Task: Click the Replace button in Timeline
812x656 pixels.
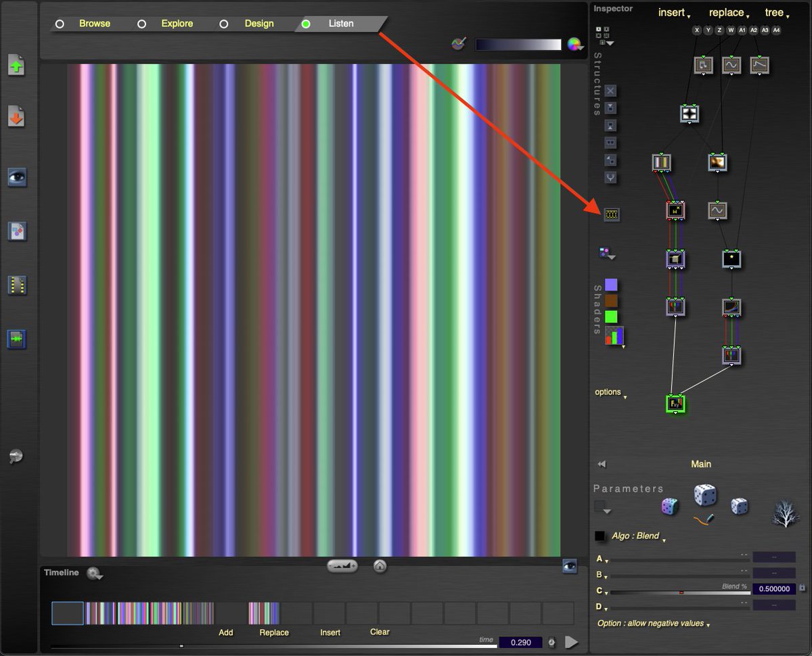Action: click(x=274, y=632)
